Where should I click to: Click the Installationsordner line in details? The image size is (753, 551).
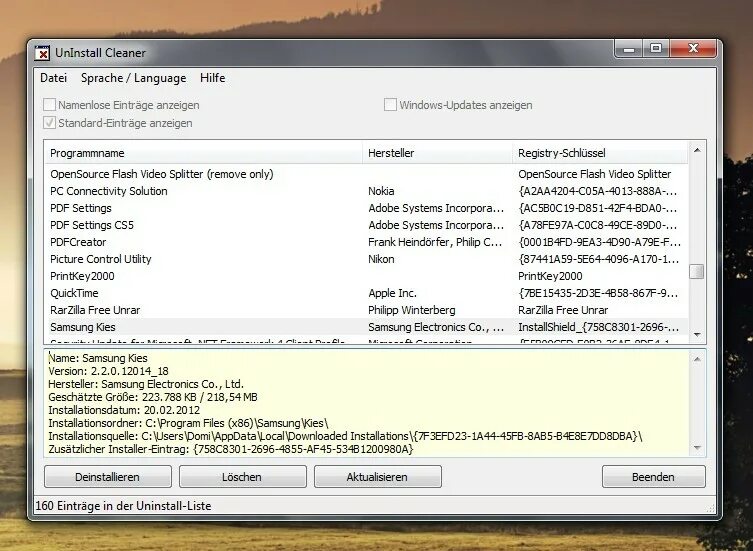tap(188, 423)
